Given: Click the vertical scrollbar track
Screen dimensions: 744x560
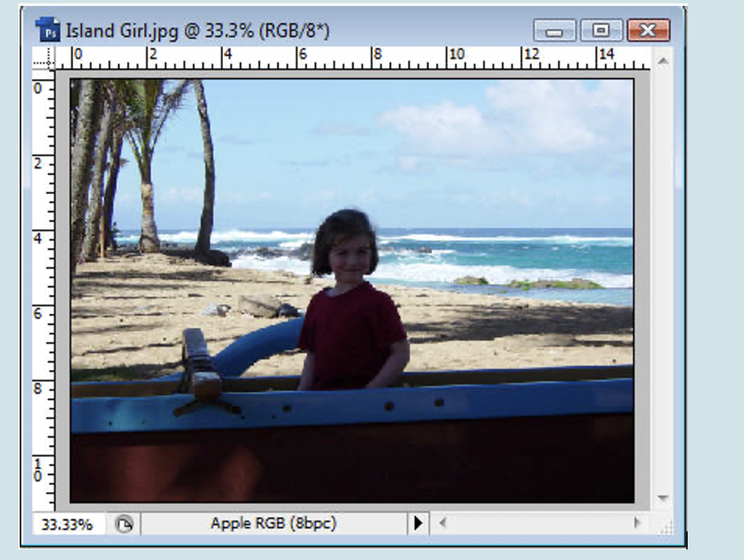Looking at the screenshot, I should coord(662,279).
